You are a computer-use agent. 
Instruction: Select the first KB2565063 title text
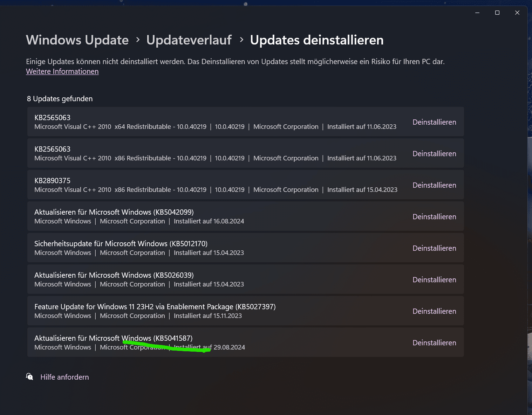[x=52, y=118]
